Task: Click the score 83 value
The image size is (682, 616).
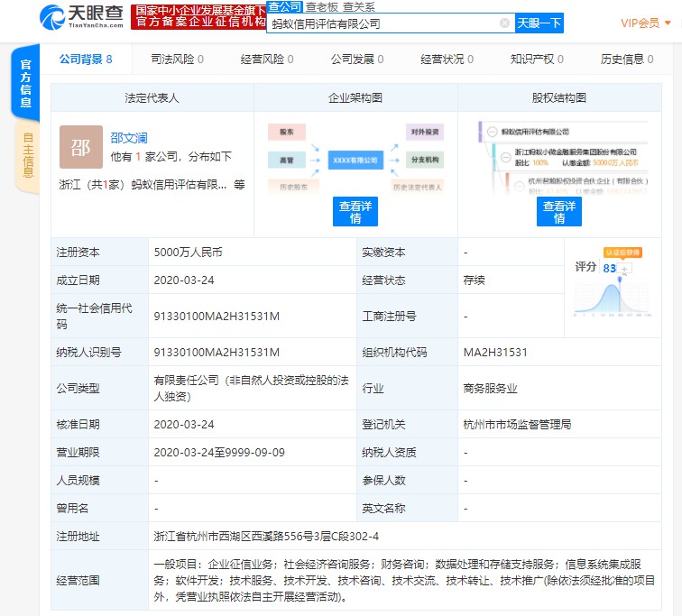Action: tap(609, 268)
